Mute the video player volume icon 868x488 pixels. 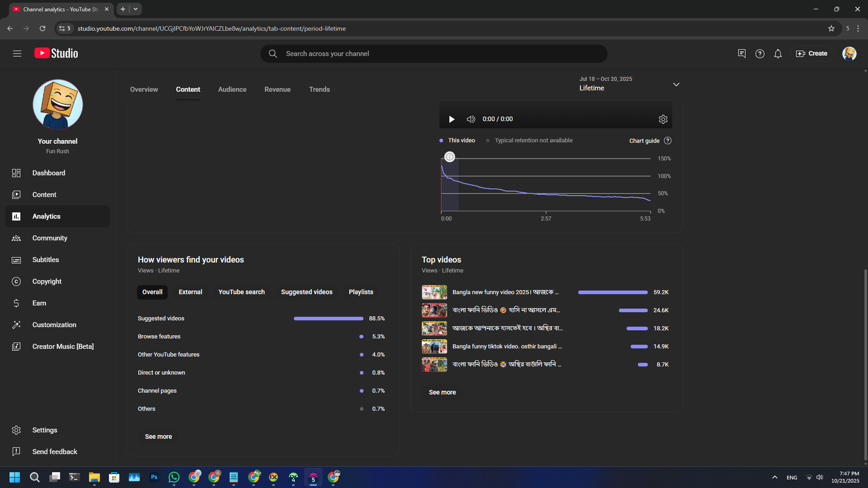tap(471, 119)
